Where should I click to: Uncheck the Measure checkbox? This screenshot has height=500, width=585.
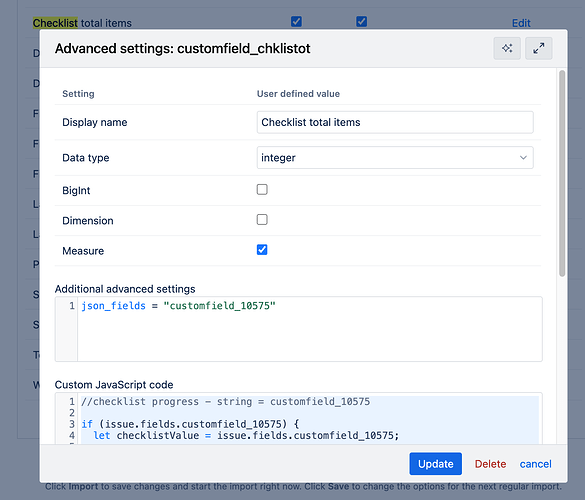262,250
